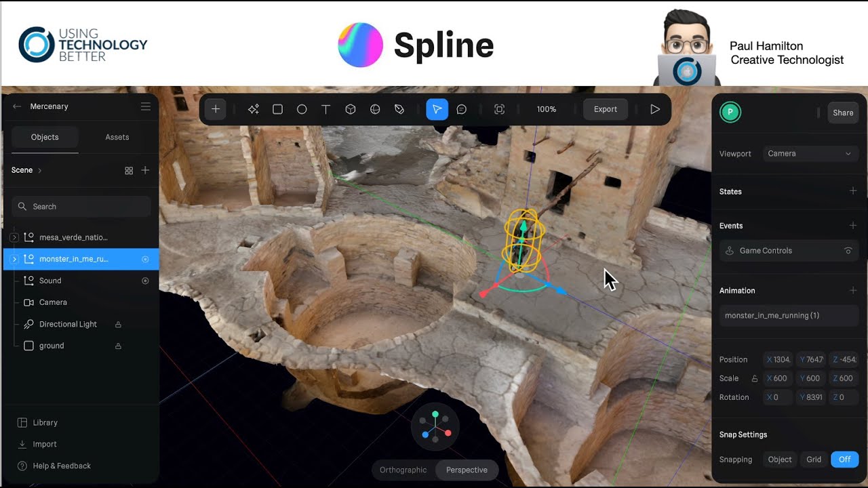Unlock the Directional Light layer
This screenshot has height=488, width=868.
point(118,324)
